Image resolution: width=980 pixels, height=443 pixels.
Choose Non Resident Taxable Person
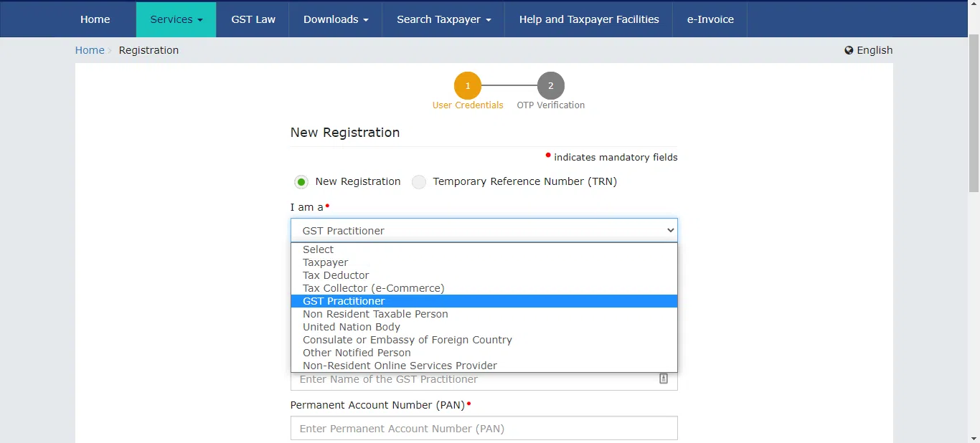click(484, 314)
